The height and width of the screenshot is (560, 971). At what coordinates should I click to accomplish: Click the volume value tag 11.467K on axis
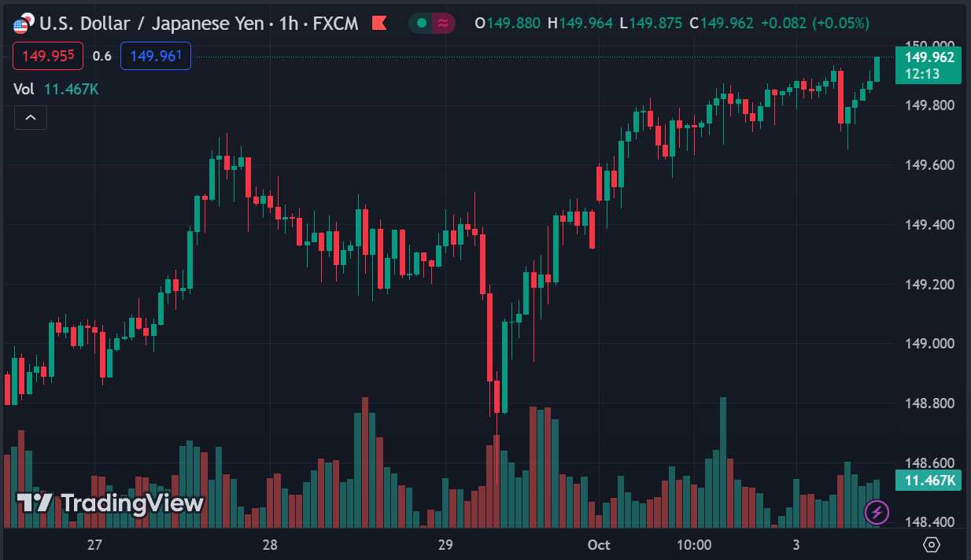click(x=929, y=481)
